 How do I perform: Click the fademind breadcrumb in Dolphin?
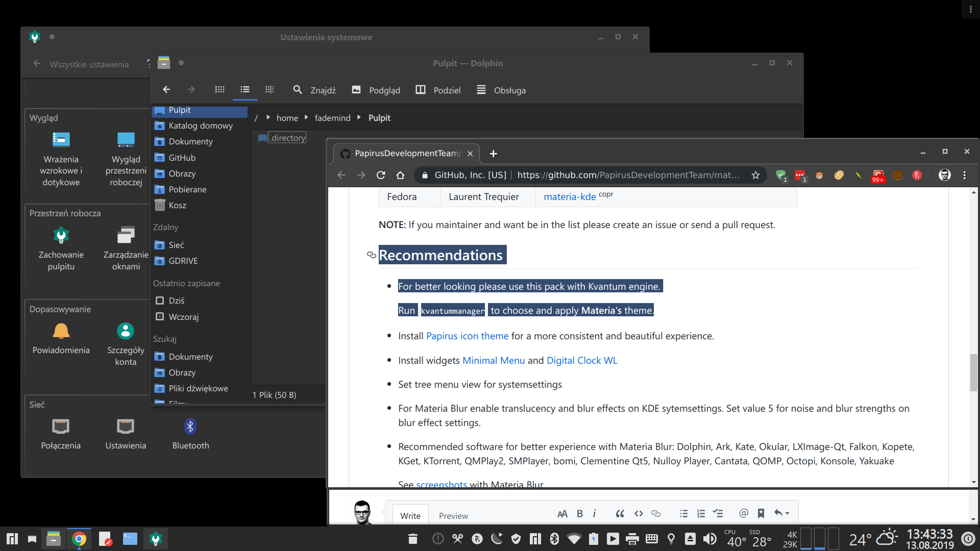[x=332, y=118]
